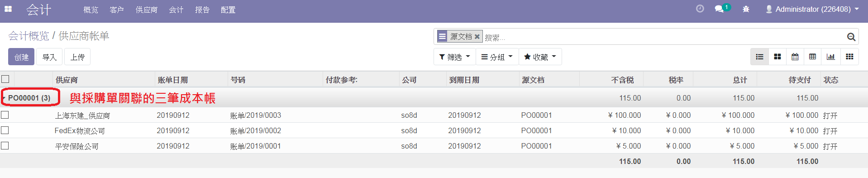The height and width of the screenshot is (178, 868).
Task: Switch to graph chart view
Action: click(x=831, y=57)
